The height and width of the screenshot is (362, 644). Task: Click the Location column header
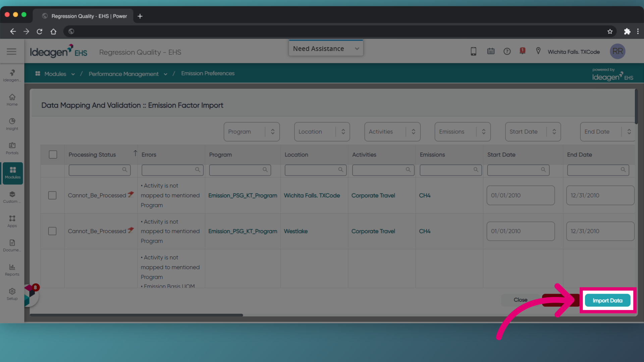(296, 155)
